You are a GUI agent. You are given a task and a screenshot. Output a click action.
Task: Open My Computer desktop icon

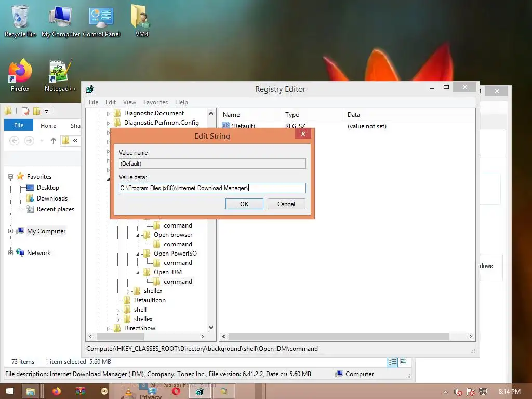pyautogui.click(x=61, y=20)
